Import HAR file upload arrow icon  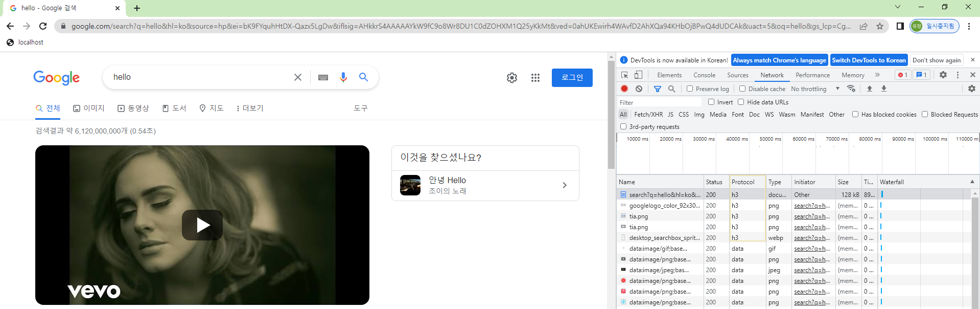click(x=870, y=89)
